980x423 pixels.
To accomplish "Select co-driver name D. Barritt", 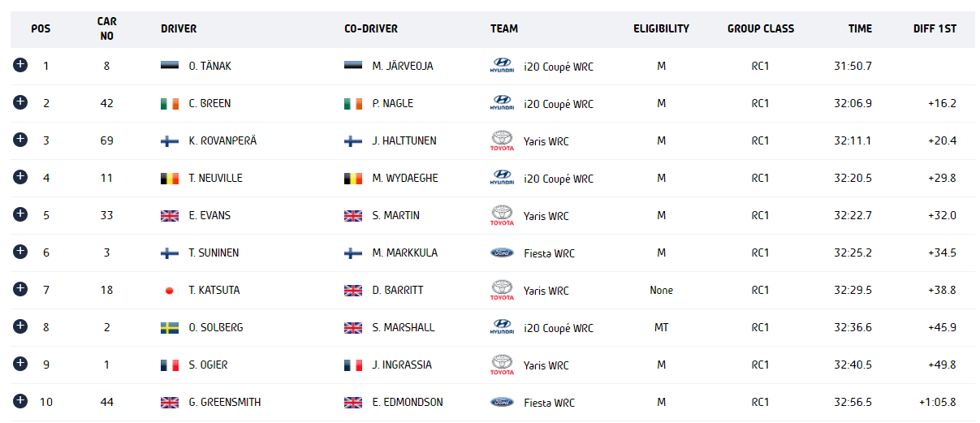I will point(398,290).
